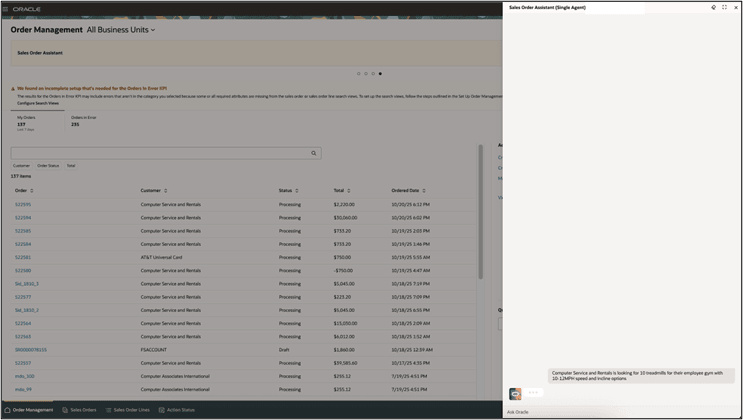Select first carousel dot

point(359,73)
